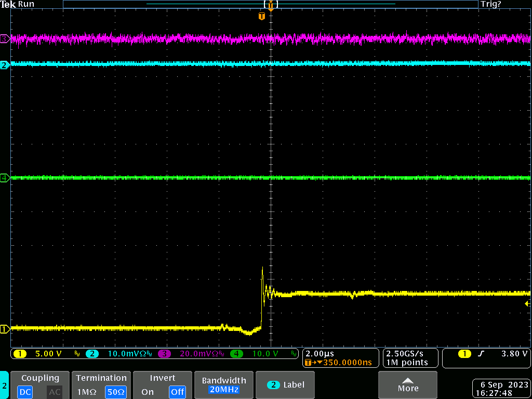The height and width of the screenshot is (399, 532).
Task: Click the channel 2 cyan ground marker
Action: point(5,65)
